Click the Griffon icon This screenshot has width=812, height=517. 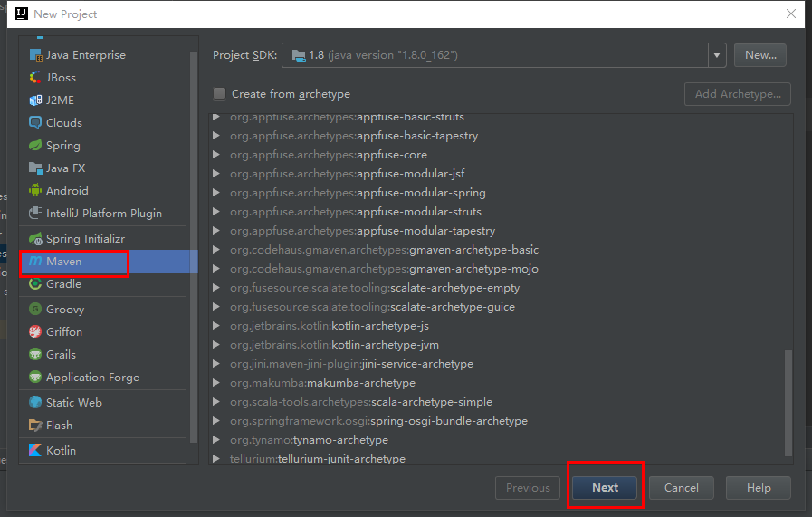click(x=35, y=332)
